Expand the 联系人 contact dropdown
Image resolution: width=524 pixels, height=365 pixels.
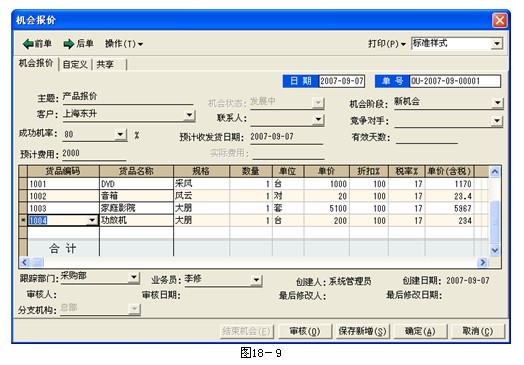point(318,119)
